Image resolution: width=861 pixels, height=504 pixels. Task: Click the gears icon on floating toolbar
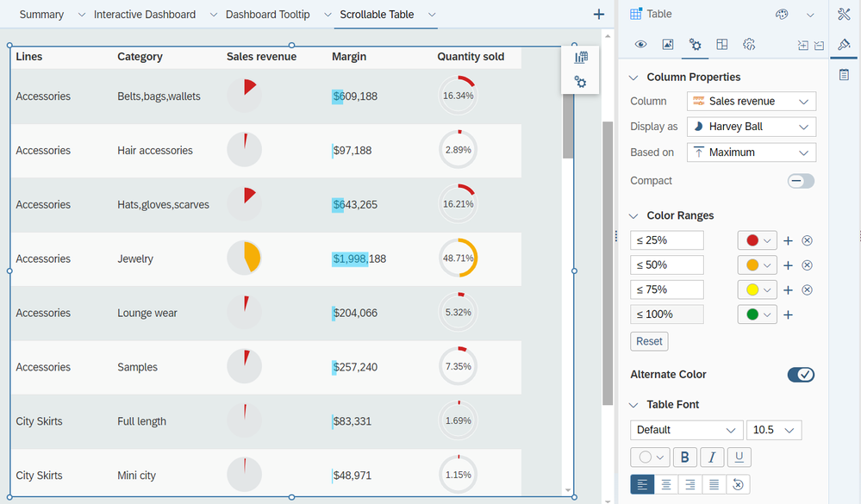click(580, 82)
